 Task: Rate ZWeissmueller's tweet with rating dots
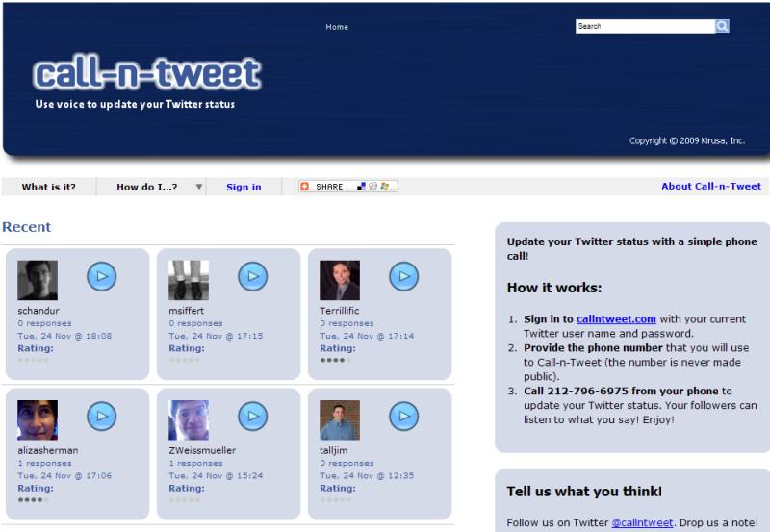point(185,500)
